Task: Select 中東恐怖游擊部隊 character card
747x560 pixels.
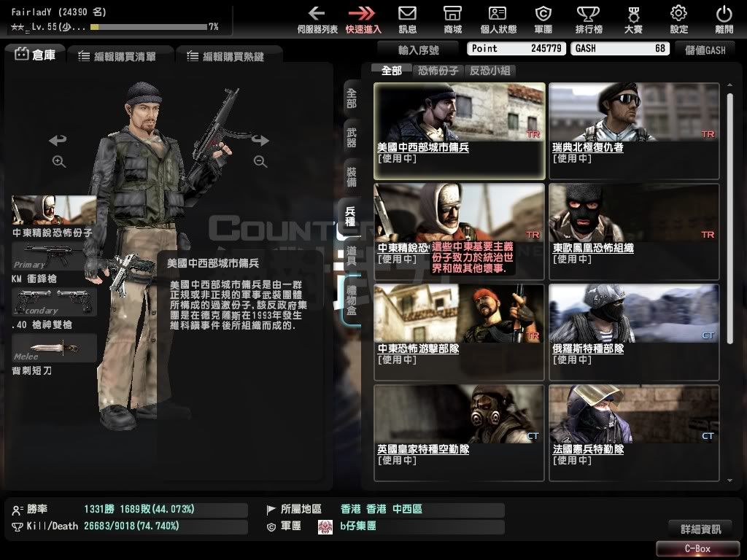Action: tap(460, 332)
